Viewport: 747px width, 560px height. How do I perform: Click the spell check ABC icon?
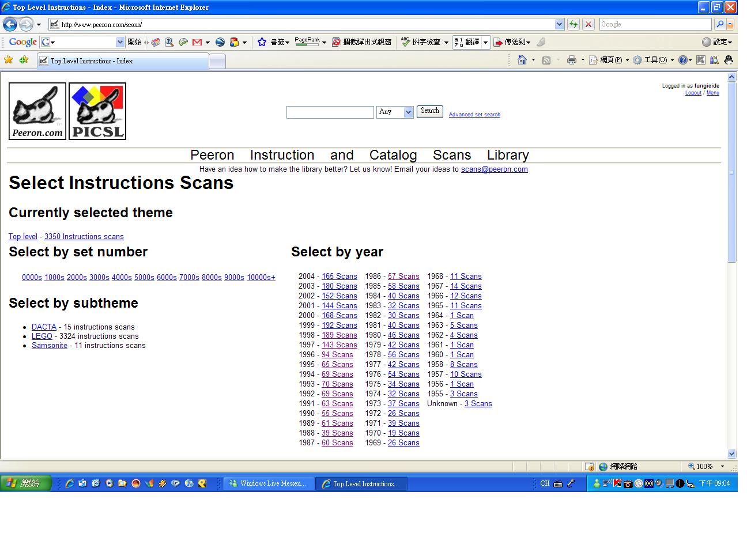(x=406, y=42)
